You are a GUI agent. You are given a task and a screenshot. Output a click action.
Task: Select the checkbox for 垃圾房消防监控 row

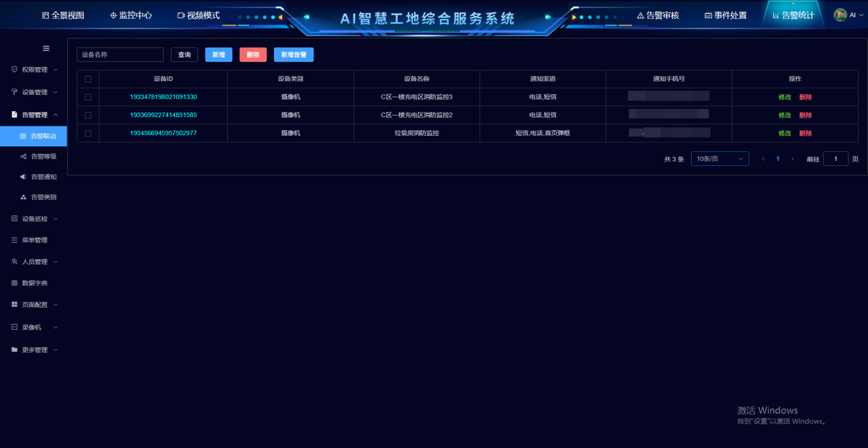pos(88,133)
